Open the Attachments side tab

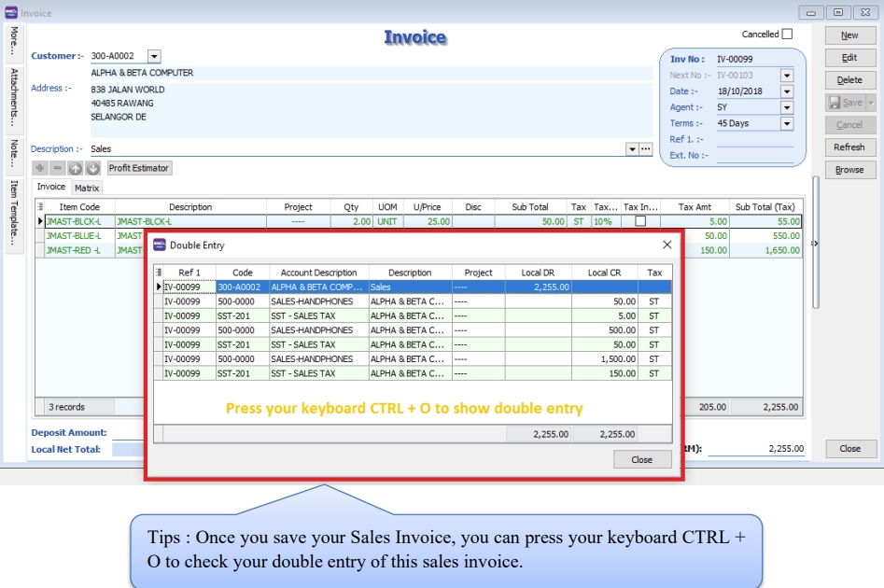(14, 96)
